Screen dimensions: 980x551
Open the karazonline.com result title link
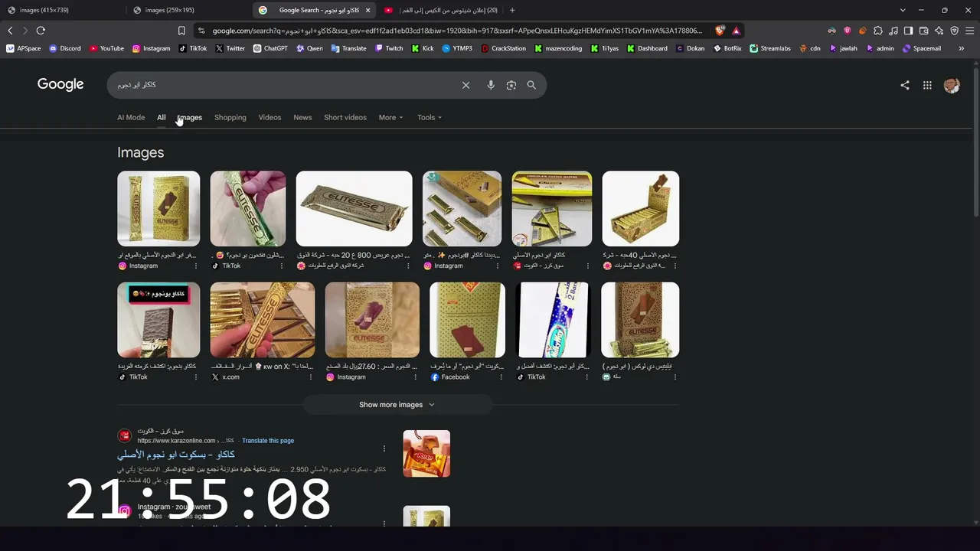tap(176, 455)
